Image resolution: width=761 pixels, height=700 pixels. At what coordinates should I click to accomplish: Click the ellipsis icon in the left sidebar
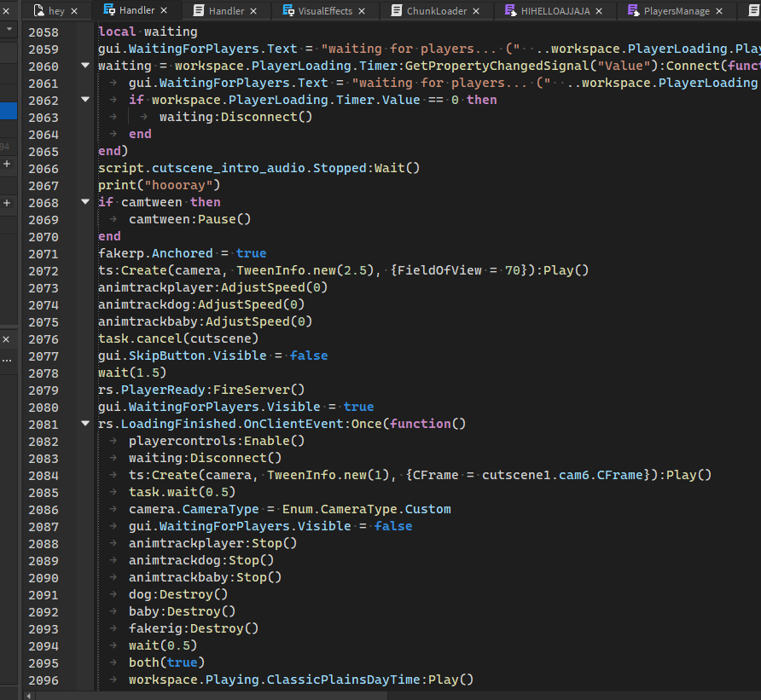click(x=9, y=359)
